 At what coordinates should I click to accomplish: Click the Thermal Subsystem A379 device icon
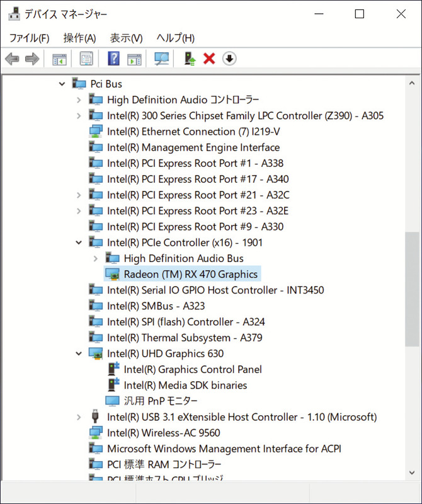(x=96, y=338)
